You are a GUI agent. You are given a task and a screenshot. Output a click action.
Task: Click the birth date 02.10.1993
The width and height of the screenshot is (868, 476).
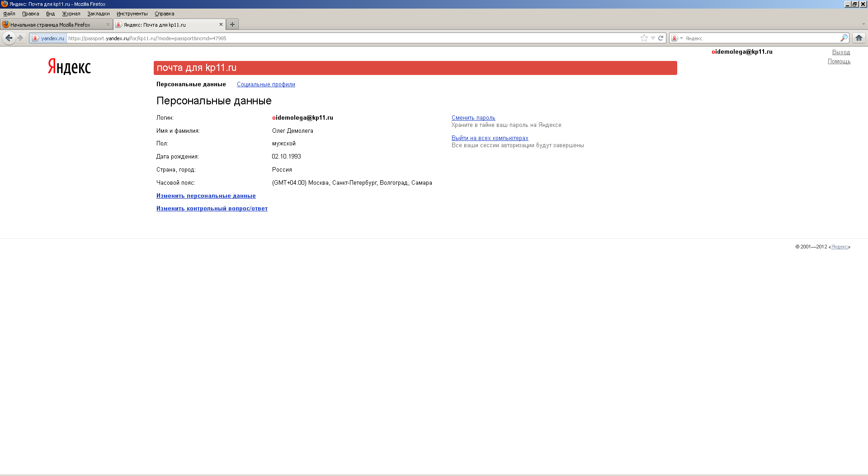coord(286,157)
